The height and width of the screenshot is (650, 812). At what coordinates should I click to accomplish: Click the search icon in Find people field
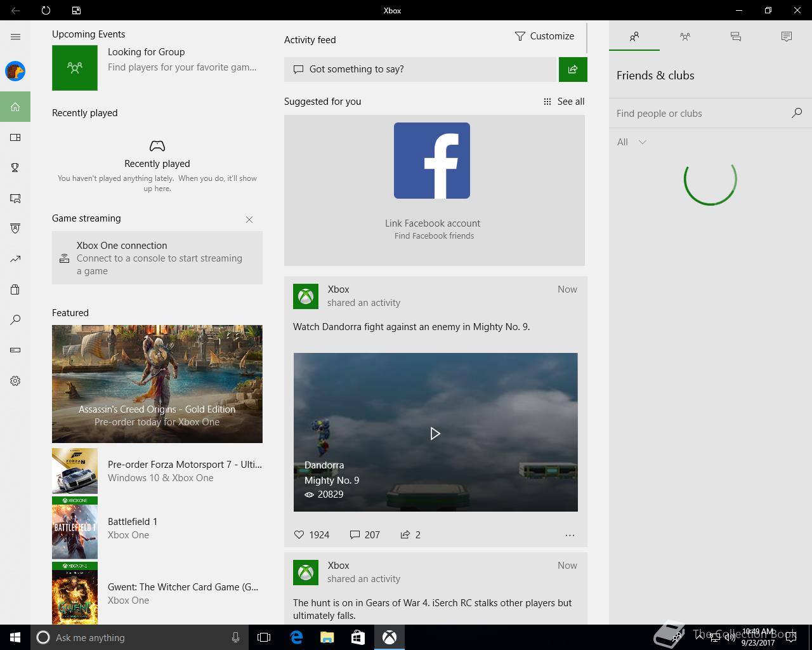[797, 113]
